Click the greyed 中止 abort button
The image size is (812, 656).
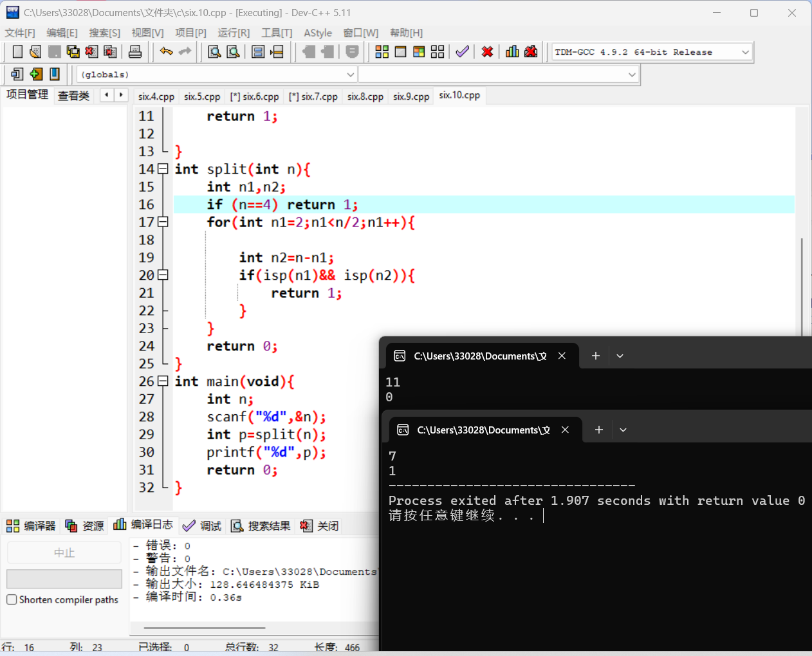click(64, 552)
